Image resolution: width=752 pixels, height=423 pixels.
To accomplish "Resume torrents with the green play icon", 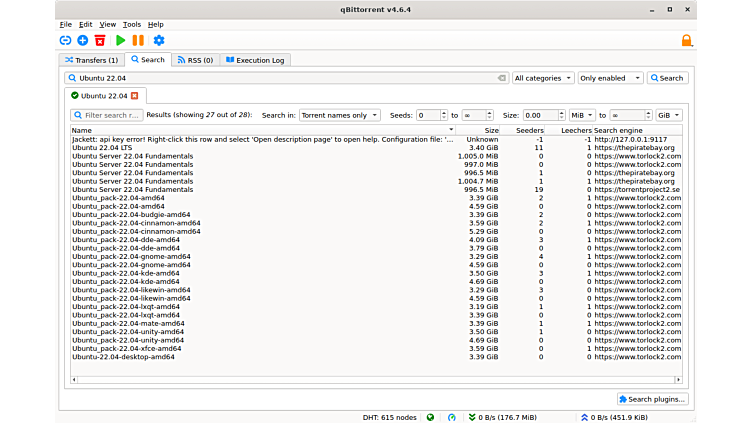I will [x=121, y=40].
